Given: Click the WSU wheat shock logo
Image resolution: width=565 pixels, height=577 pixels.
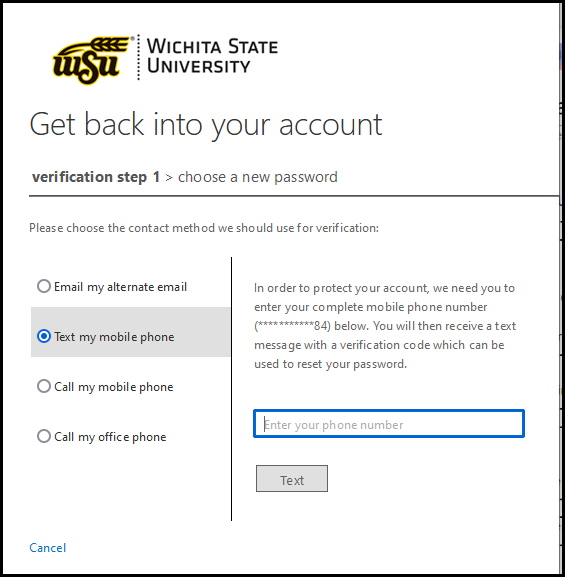Looking at the screenshot, I should [x=92, y=59].
